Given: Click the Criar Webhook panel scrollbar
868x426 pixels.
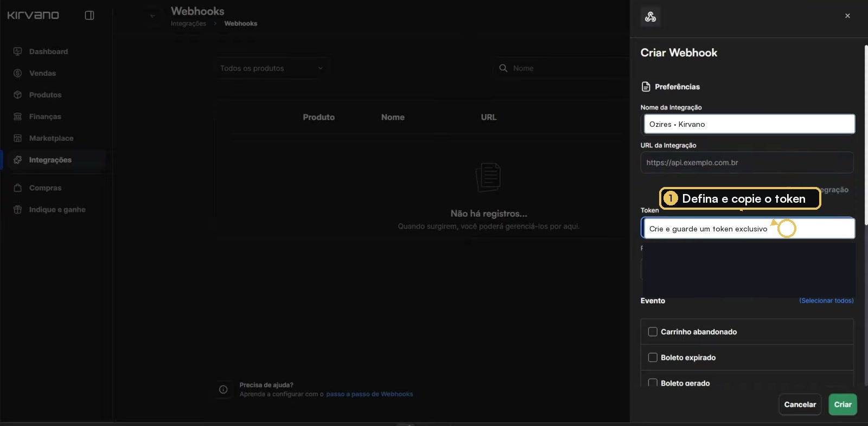Looking at the screenshot, I should point(866,135).
